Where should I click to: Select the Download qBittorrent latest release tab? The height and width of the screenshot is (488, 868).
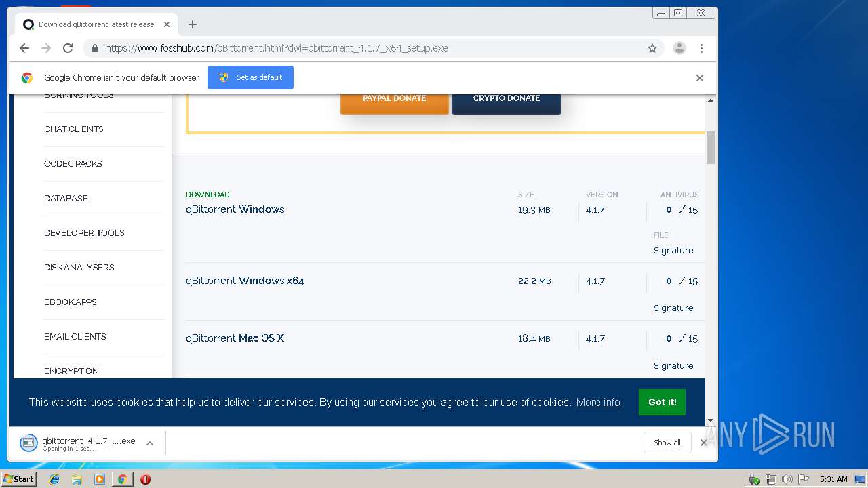(x=96, y=24)
